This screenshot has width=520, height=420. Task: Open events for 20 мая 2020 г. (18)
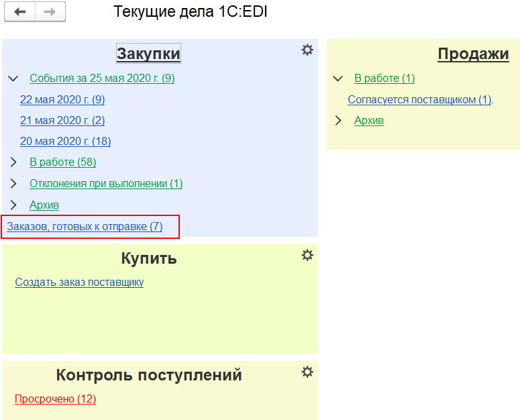click(65, 141)
